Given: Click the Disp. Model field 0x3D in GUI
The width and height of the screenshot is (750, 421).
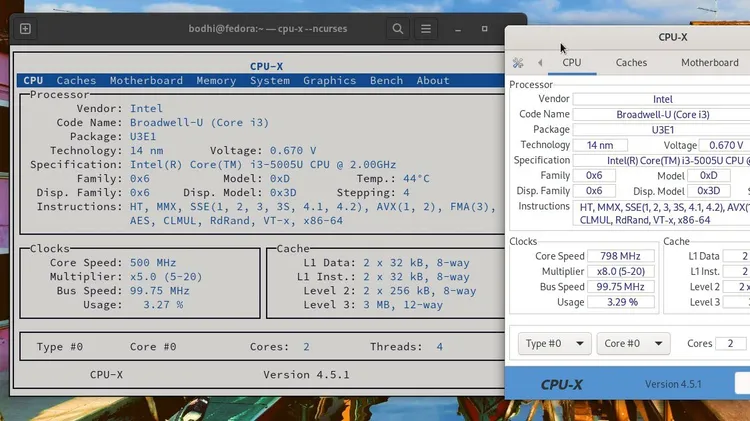Looking at the screenshot, I should (708, 191).
